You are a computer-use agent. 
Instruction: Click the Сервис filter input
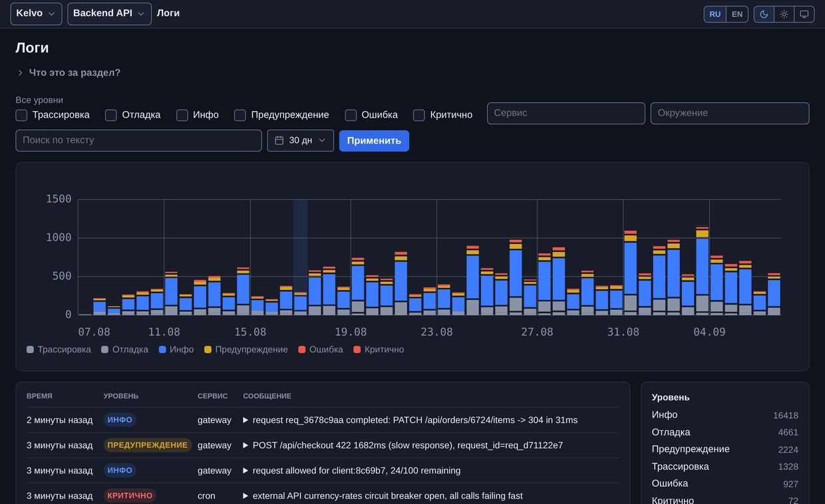pos(566,113)
